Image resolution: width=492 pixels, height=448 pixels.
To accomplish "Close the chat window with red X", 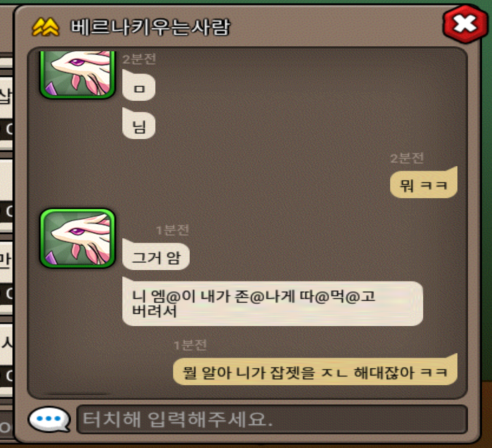I will coord(465,24).
